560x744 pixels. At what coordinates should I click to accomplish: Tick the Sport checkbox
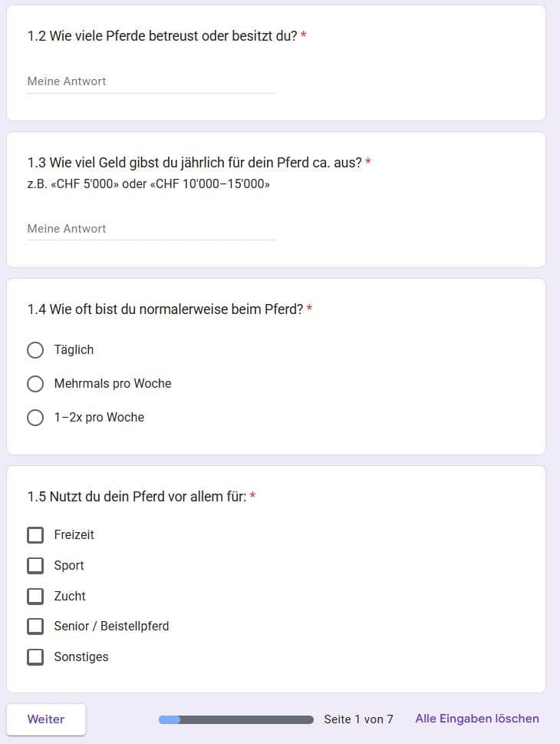point(35,566)
